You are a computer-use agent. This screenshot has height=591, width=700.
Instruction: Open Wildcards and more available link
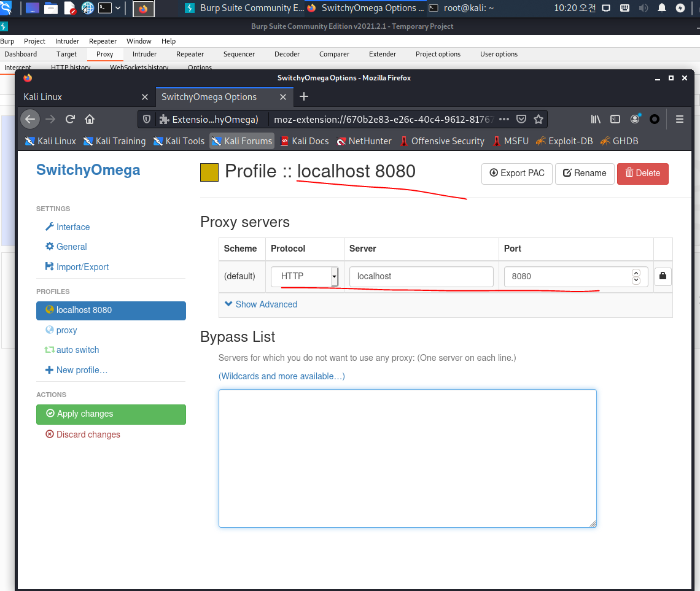point(282,376)
